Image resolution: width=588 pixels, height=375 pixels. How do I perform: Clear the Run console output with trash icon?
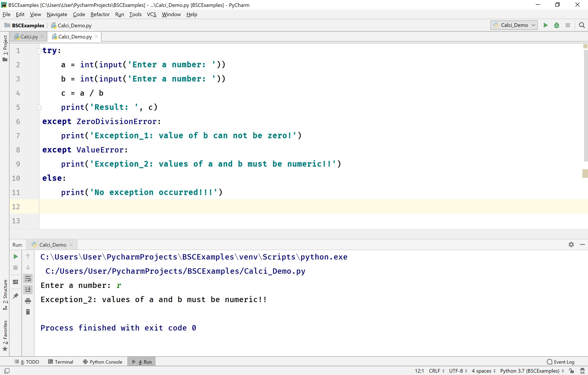[28, 312]
